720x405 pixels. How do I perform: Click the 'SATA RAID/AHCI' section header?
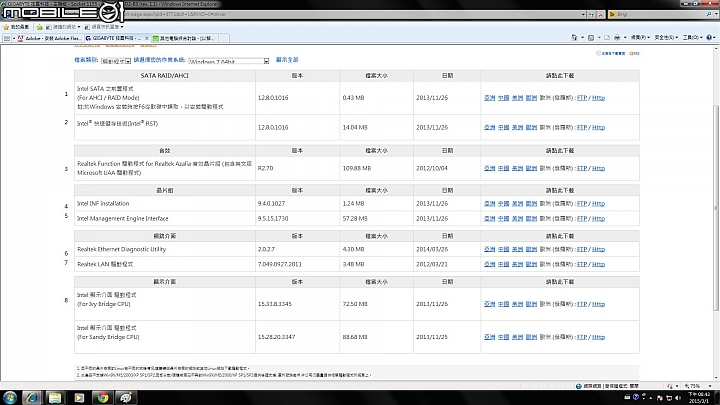coord(164,76)
